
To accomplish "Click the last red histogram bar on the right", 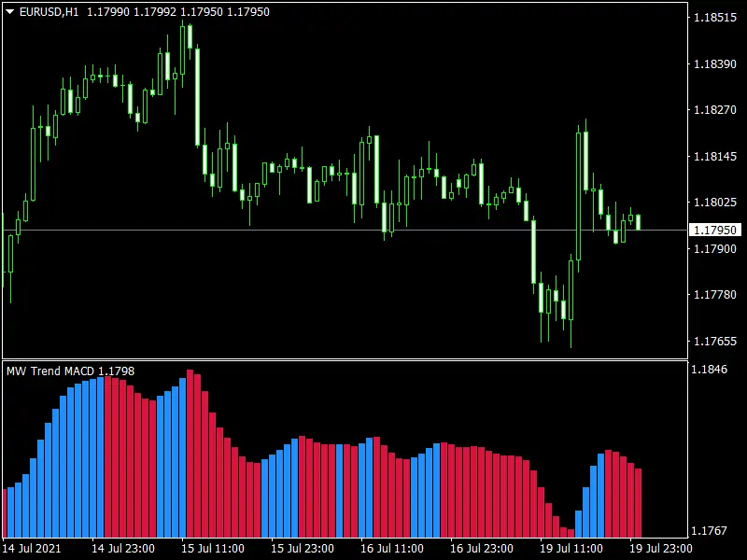I will [639, 503].
